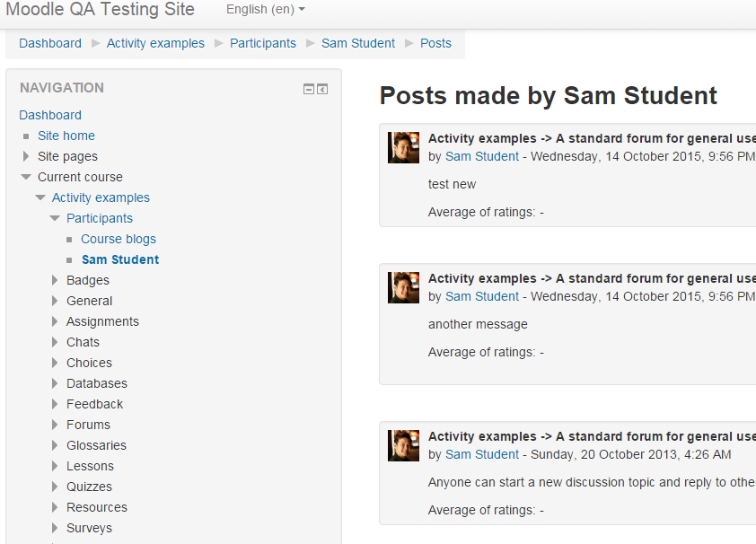Expand the Quizzes section arrow
The height and width of the screenshot is (544, 756).
[x=55, y=487]
